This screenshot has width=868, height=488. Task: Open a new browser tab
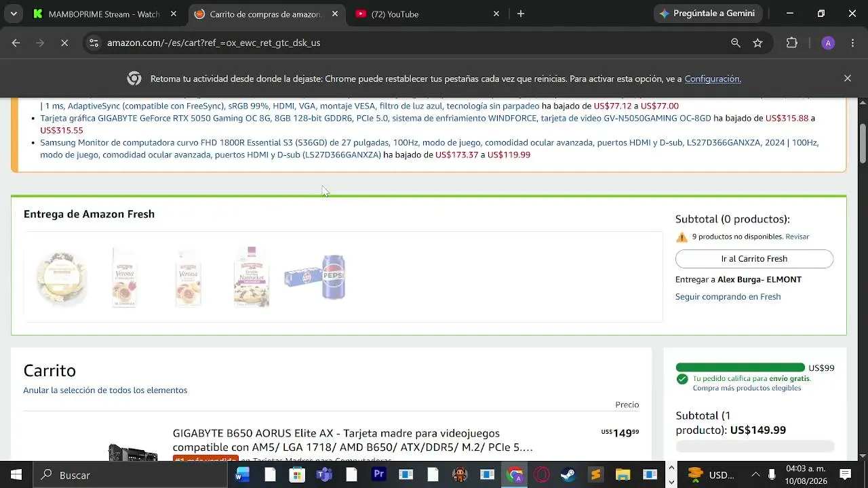pos(521,14)
